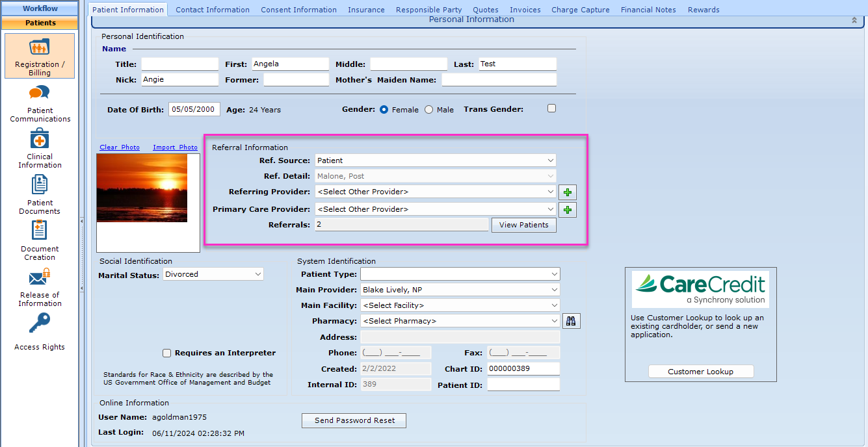Open Registration / Billing in the sidebar
The width and height of the screenshot is (868, 447).
coord(39,55)
